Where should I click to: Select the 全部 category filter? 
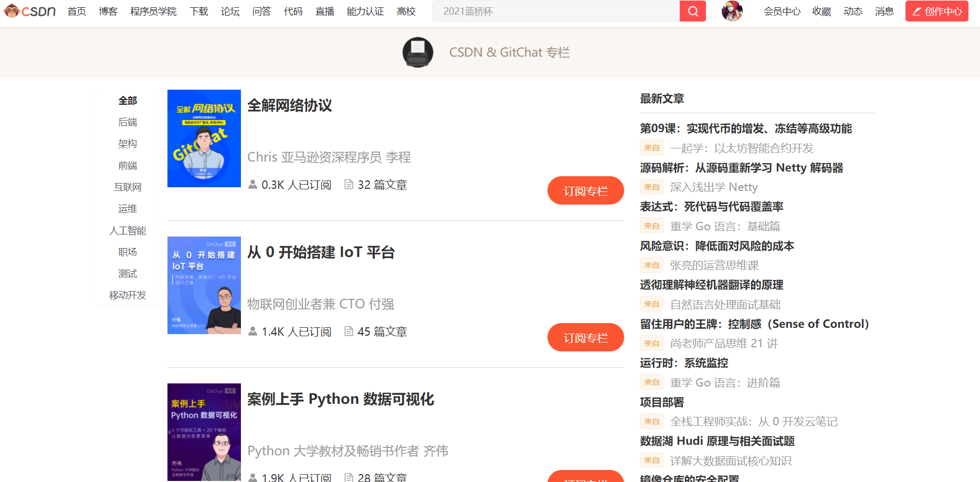pos(128,101)
